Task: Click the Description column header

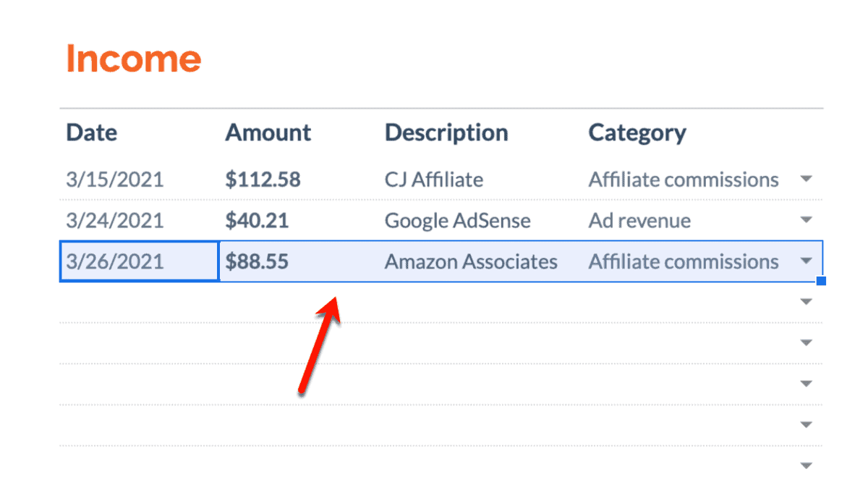Action: point(446,132)
